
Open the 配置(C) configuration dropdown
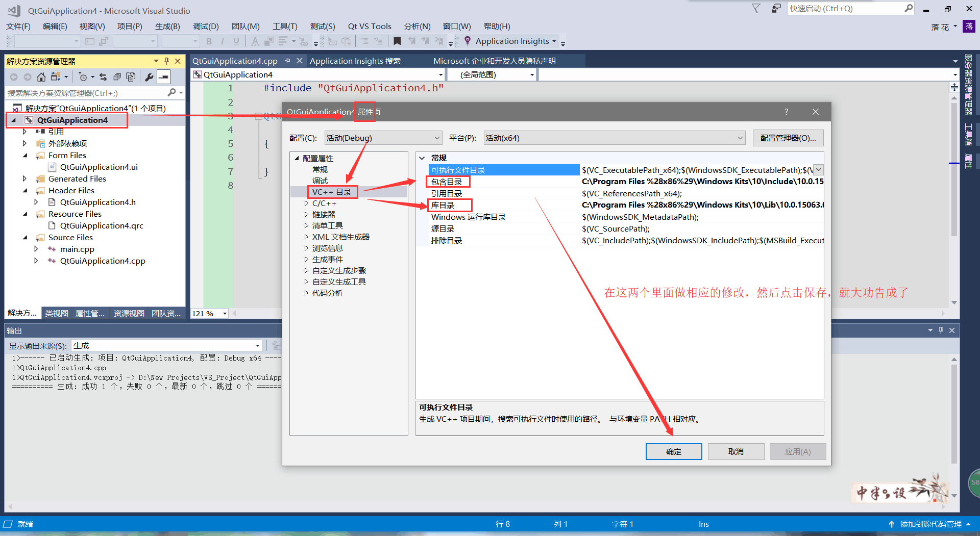[383, 138]
